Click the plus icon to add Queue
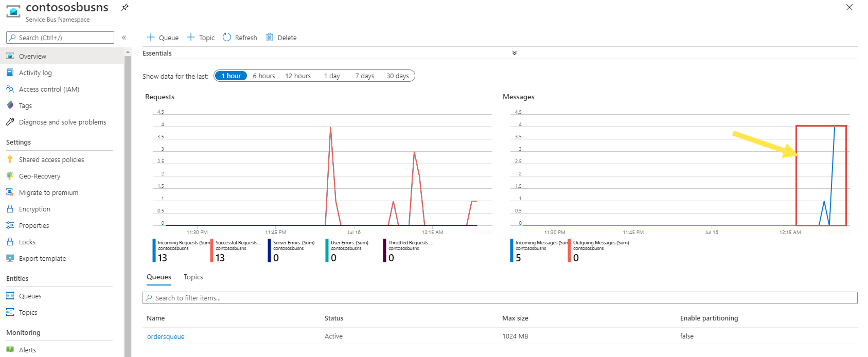 151,38
